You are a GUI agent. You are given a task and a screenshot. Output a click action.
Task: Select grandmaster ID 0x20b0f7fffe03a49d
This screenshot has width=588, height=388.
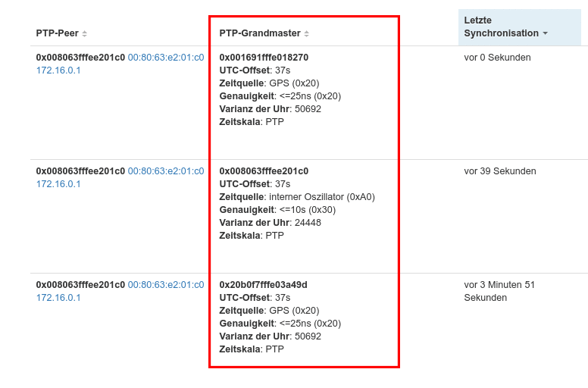point(263,285)
